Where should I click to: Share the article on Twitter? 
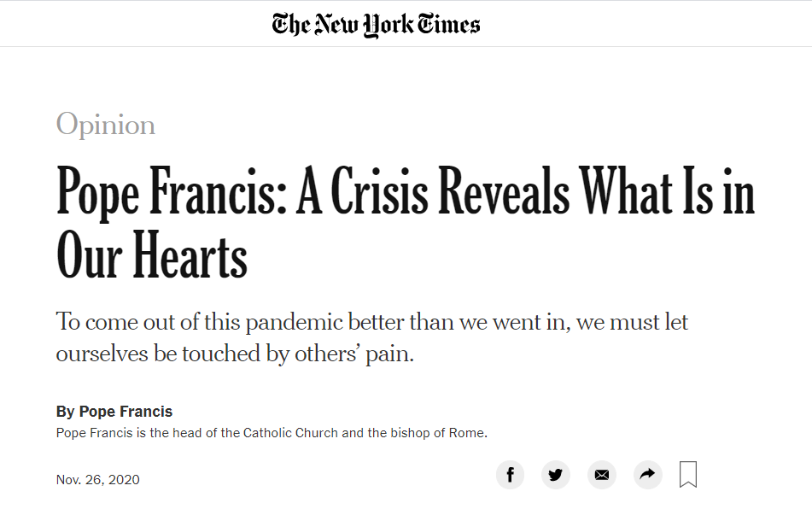pyautogui.click(x=556, y=475)
